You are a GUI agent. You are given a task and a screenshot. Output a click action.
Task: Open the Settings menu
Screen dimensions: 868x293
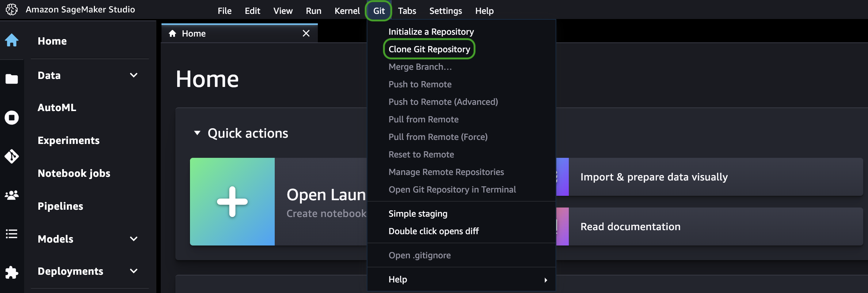(446, 11)
